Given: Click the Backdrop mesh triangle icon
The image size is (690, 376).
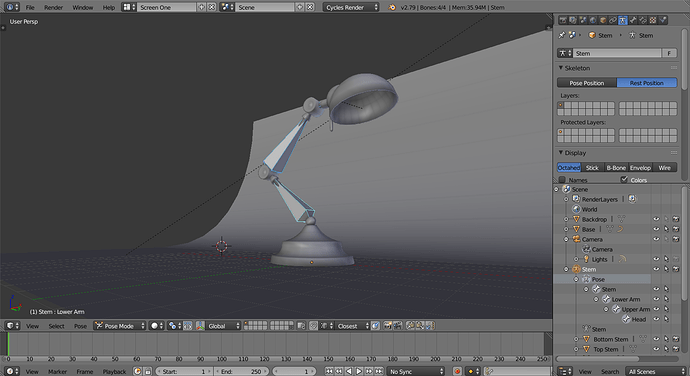Looking at the screenshot, I should tap(576, 219).
